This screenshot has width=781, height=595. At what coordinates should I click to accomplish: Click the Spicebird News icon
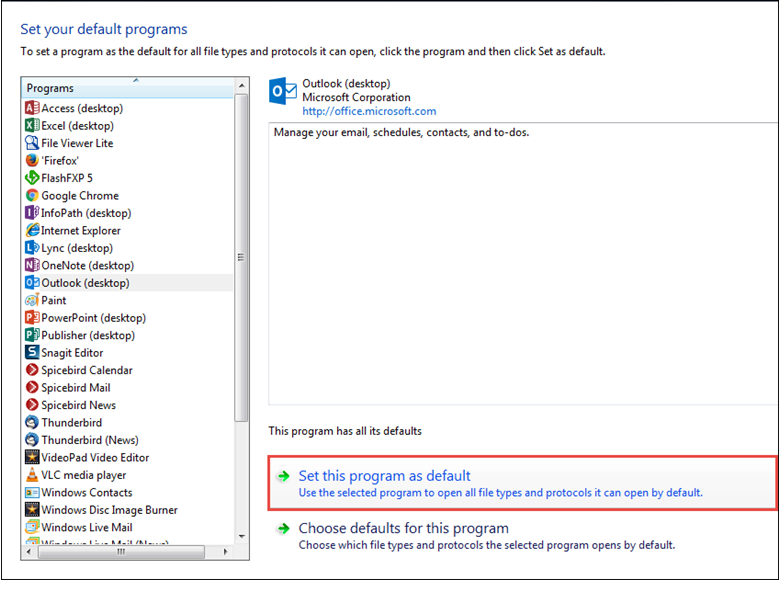tap(32, 405)
